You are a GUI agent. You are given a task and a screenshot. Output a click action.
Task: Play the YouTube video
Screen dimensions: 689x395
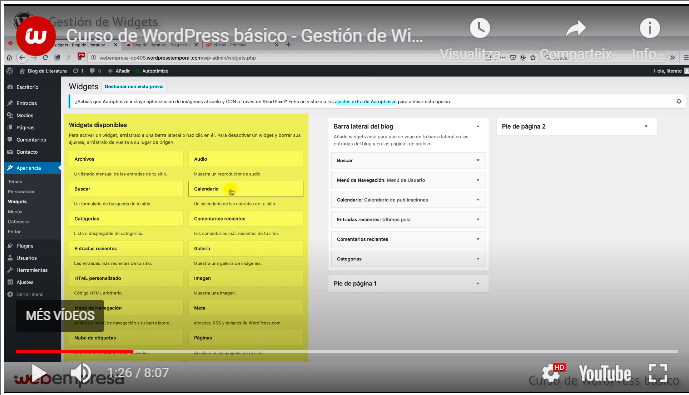click(39, 373)
